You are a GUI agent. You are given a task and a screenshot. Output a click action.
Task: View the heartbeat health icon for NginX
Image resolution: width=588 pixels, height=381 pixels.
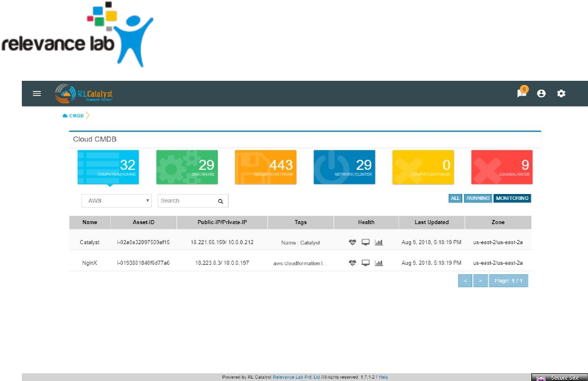352,263
